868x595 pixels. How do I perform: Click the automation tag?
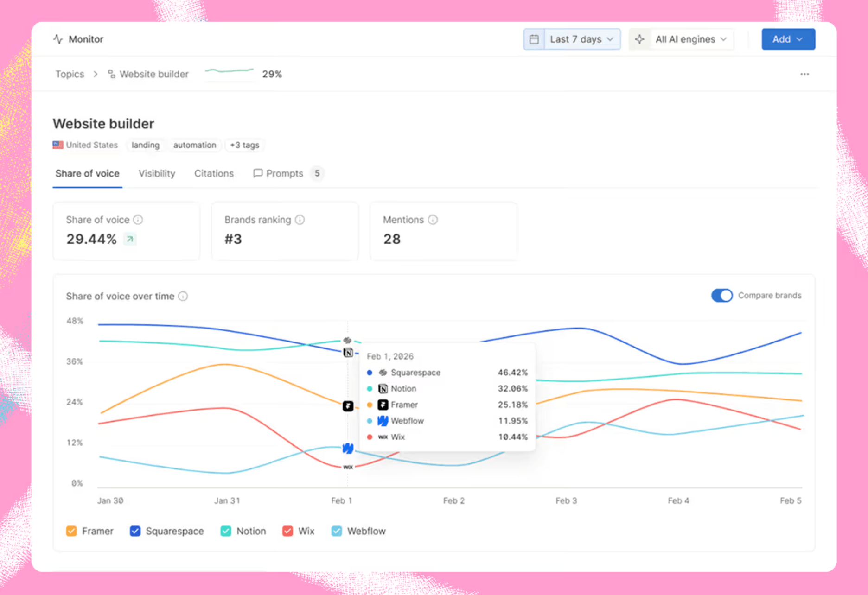[195, 145]
